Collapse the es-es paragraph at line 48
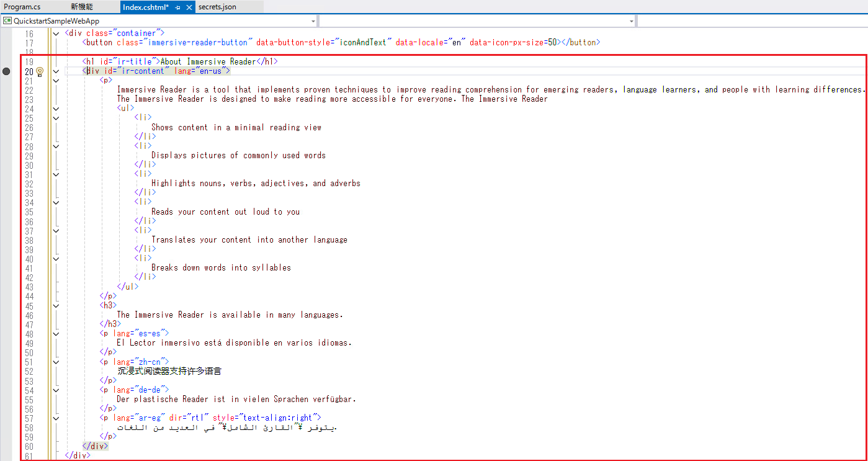The height and width of the screenshot is (461, 868). (x=56, y=333)
